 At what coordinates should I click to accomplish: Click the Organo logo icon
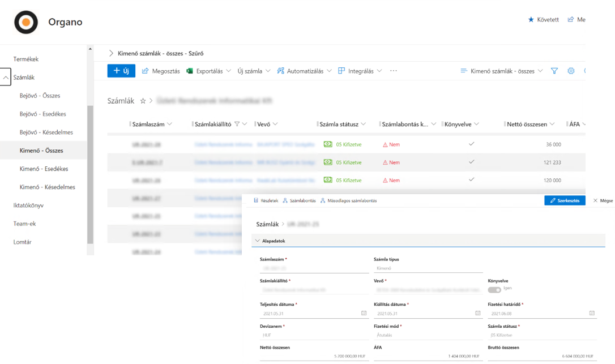[26, 23]
